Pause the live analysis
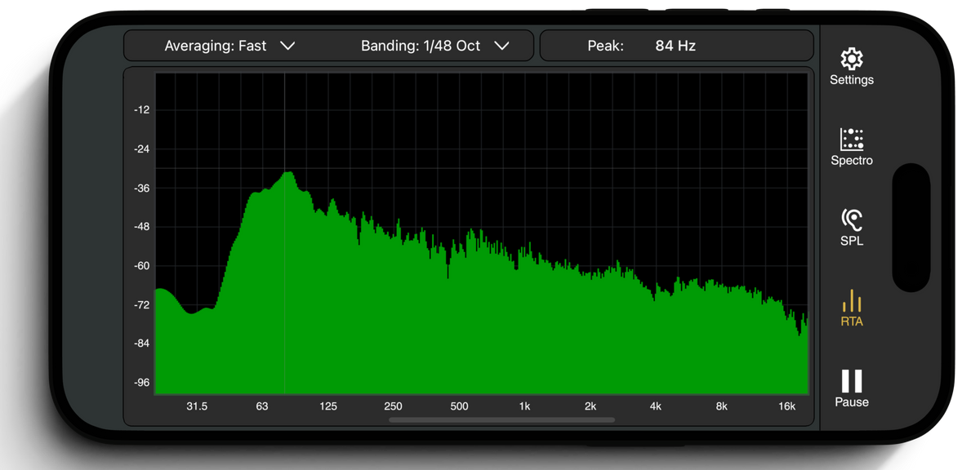This screenshot has width=980, height=470. pos(852,388)
